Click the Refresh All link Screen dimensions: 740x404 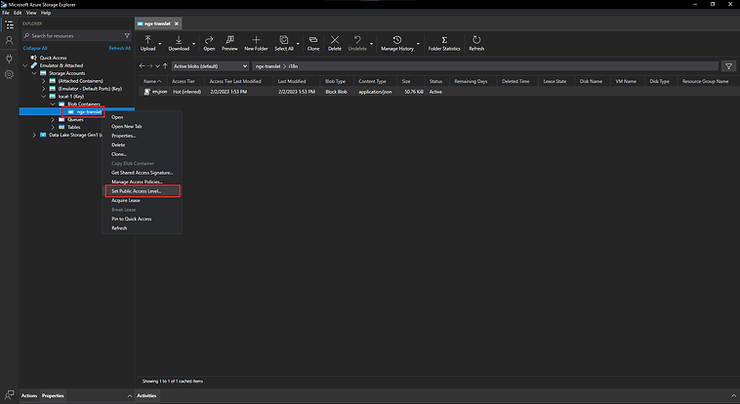pos(119,48)
